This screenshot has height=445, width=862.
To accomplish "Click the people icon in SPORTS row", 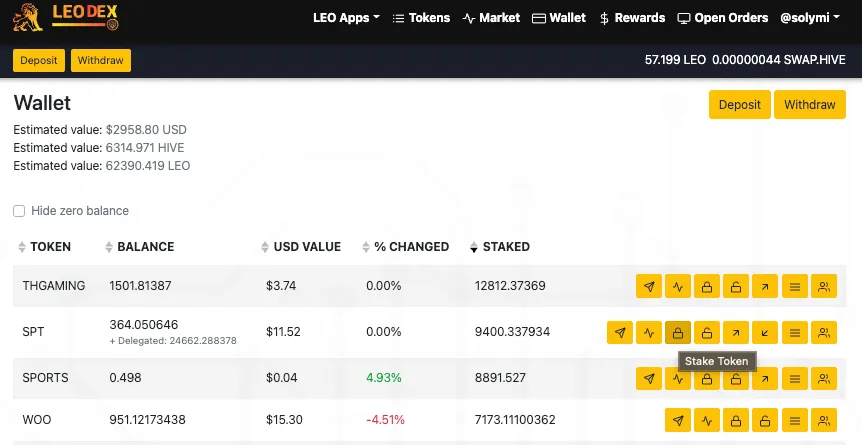I will (824, 378).
